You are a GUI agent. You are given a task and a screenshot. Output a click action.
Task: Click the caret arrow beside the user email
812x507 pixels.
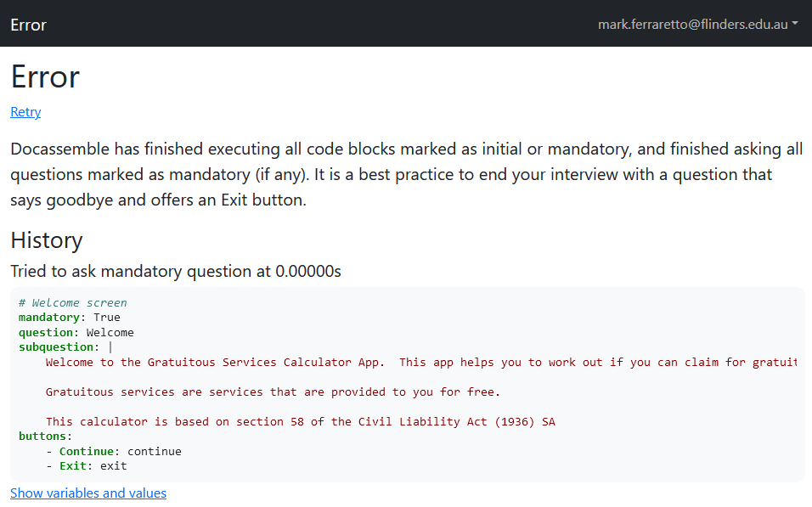795,24
